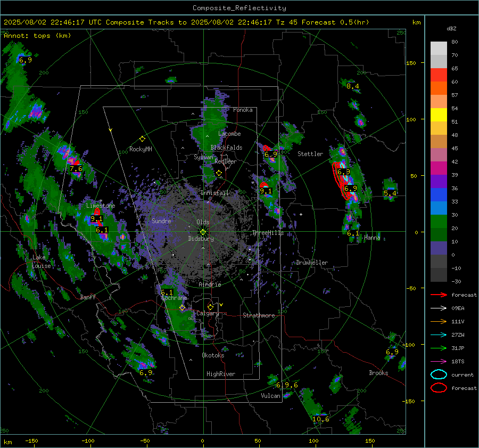Click the Composite_Reflectivity title
This screenshot has height=448, width=479.
240,8
